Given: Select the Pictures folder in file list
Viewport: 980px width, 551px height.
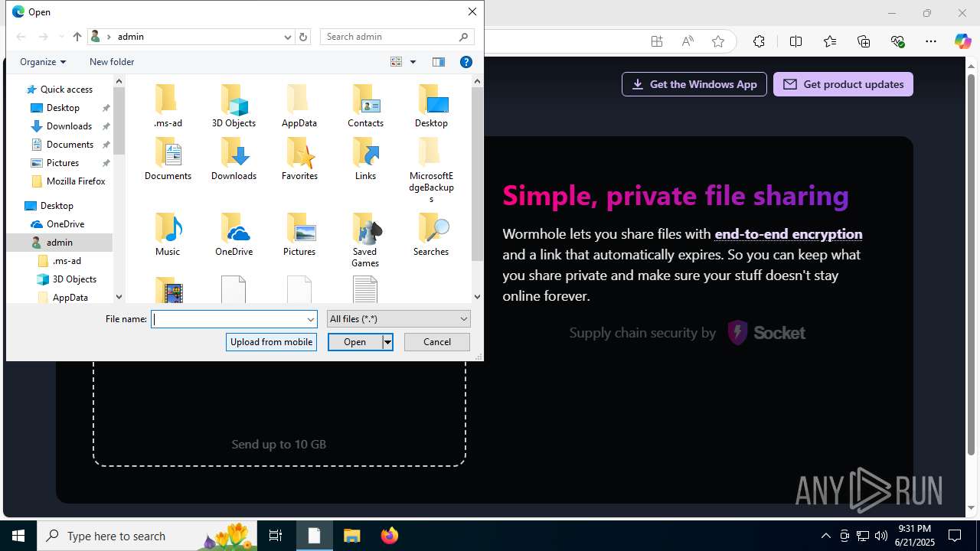Looking at the screenshot, I should pos(299,234).
